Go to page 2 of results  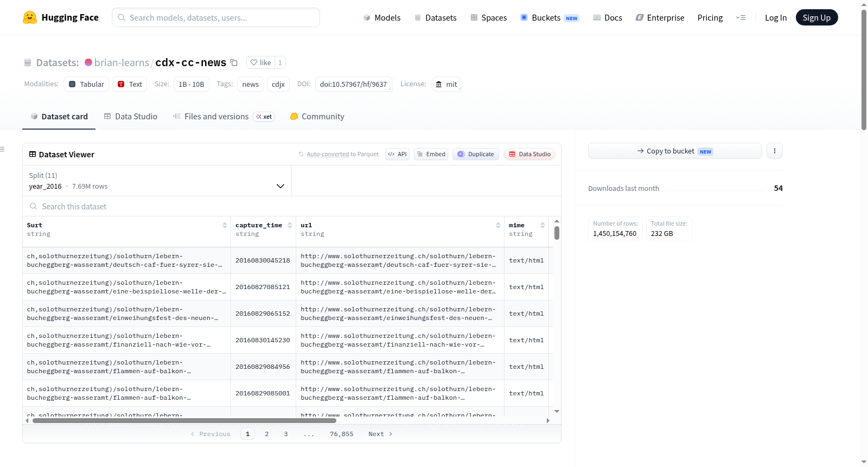pyautogui.click(x=267, y=434)
